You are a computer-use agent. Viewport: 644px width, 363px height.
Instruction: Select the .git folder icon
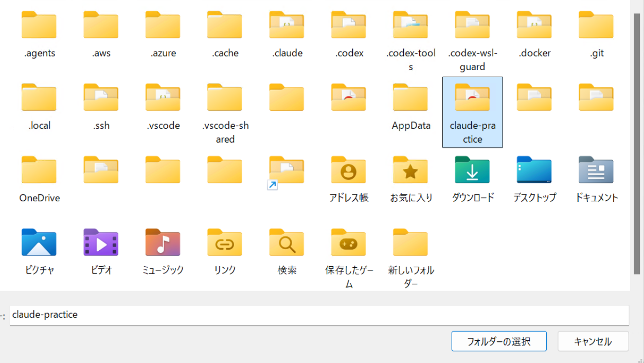pos(596,25)
